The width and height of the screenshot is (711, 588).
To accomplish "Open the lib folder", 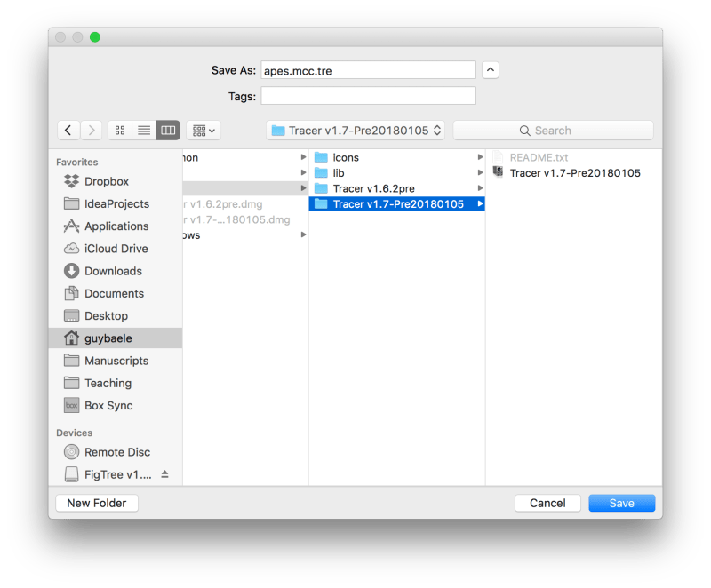I will coord(396,173).
